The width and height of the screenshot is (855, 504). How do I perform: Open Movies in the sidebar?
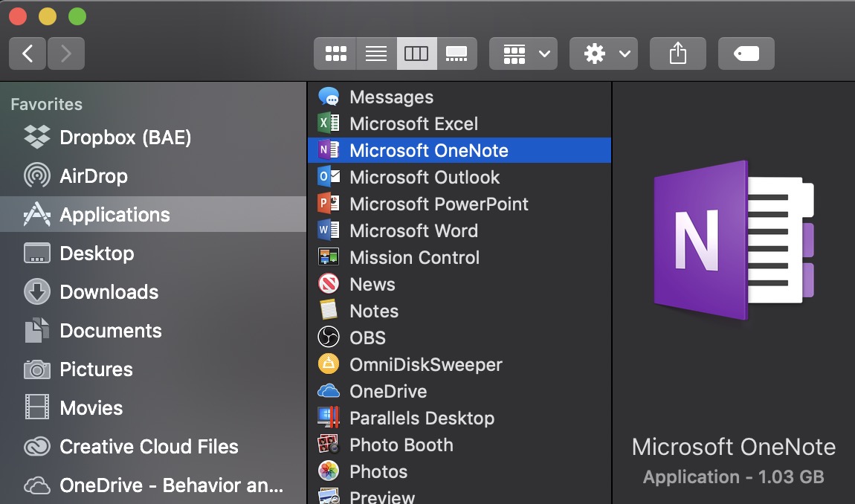[x=152, y=408]
